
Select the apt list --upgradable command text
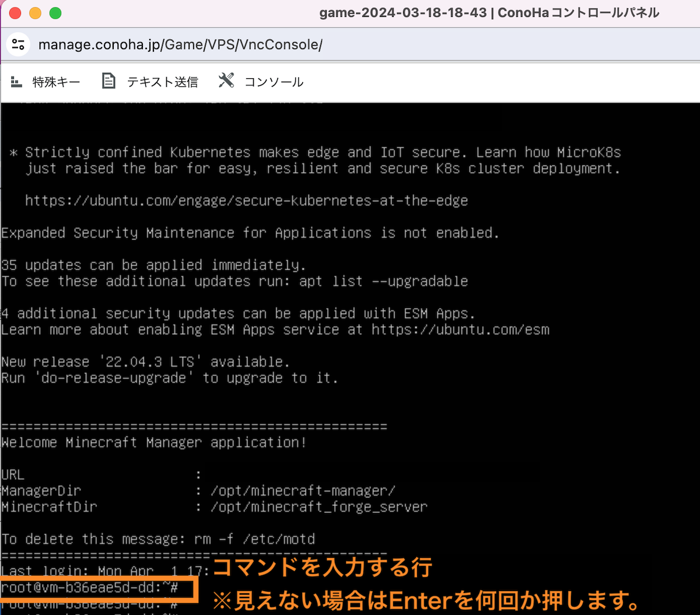(x=383, y=281)
